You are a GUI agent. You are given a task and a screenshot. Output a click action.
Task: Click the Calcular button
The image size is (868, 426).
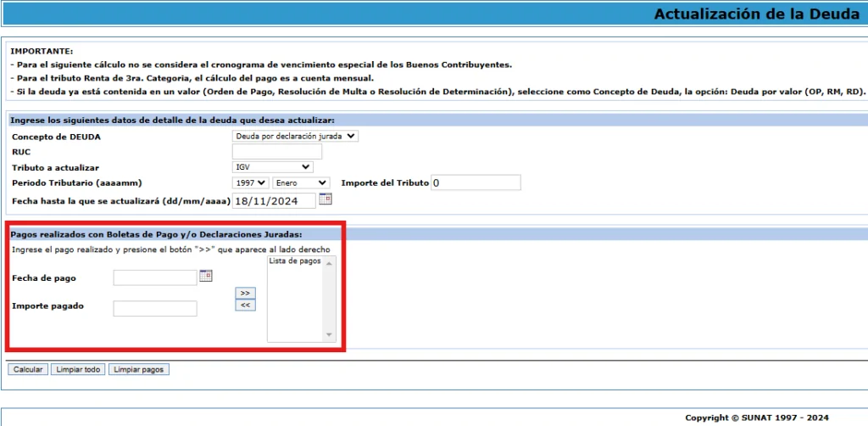coord(28,370)
